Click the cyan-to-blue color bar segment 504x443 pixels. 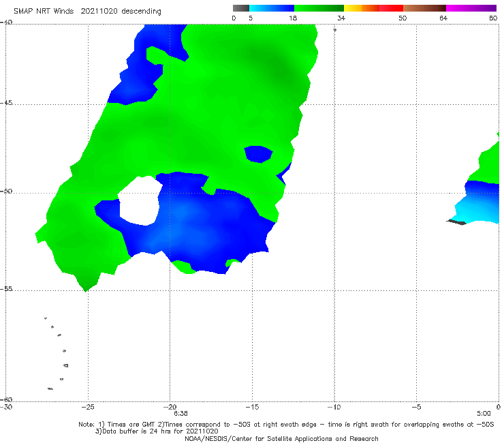(272, 8)
